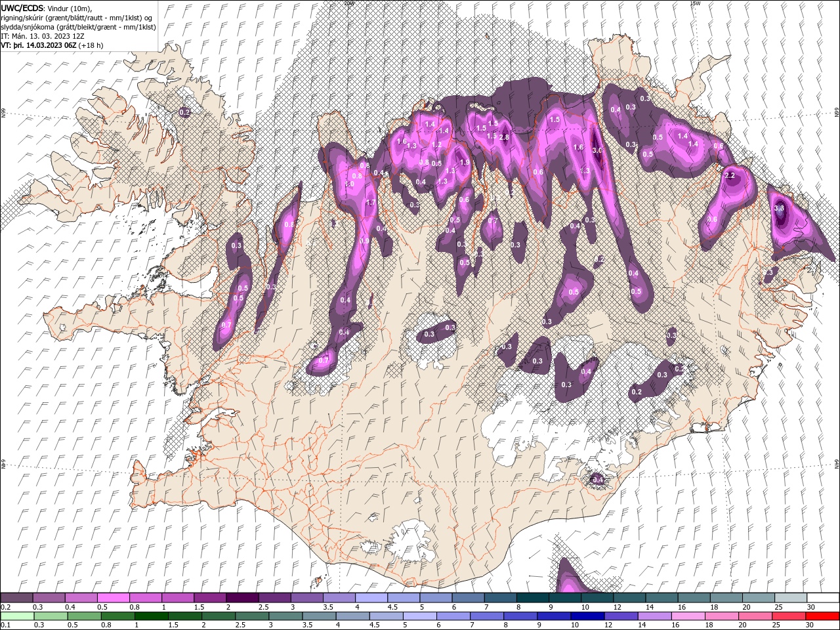This screenshot has width=840, height=630.
Task: Click the 3.4 value on the southern glacier
Action: click(597, 480)
